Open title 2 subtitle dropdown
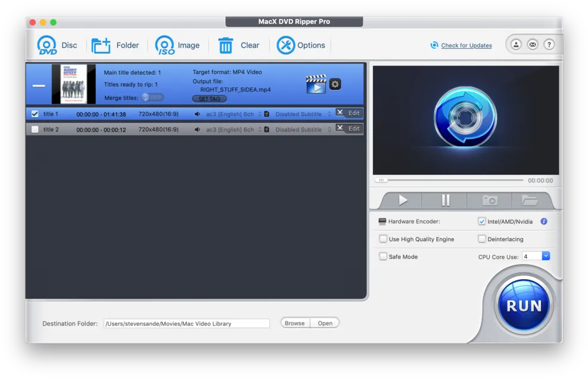The height and width of the screenshot is (378, 588). [x=303, y=130]
